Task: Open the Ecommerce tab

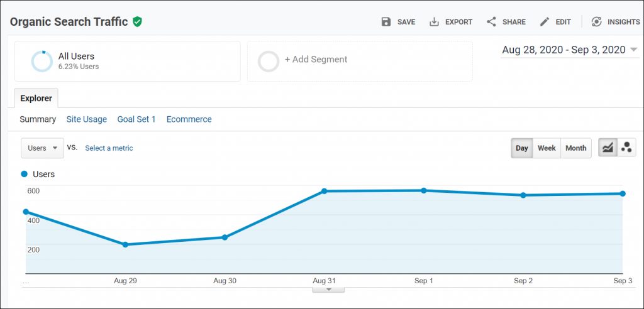Action: pyautogui.click(x=189, y=119)
